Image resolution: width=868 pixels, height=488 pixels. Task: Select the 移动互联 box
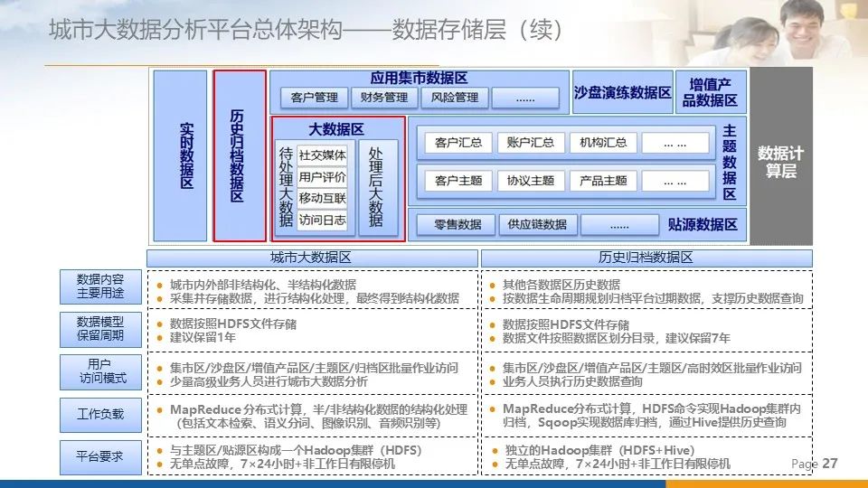322,198
